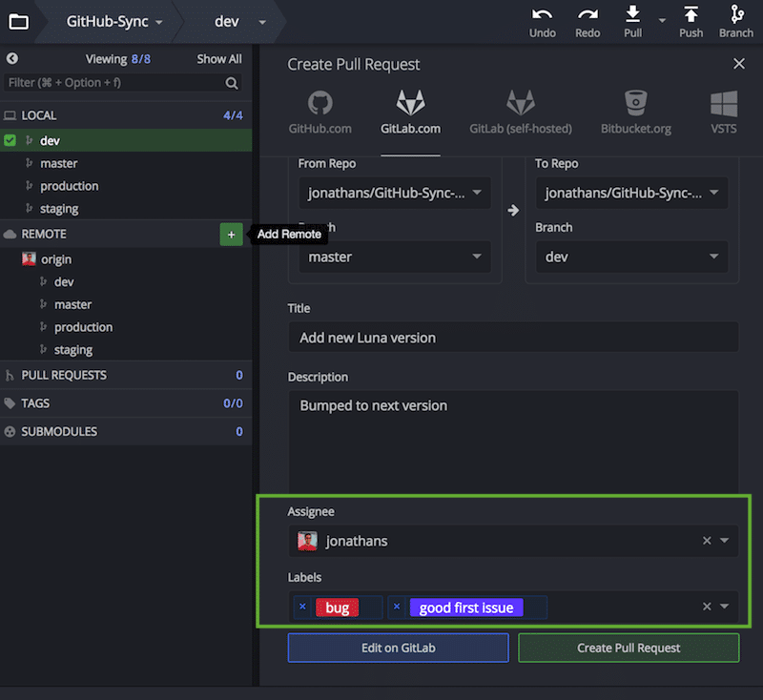The image size is (763, 700).
Task: Click the purple good first issue label
Action: (x=466, y=607)
